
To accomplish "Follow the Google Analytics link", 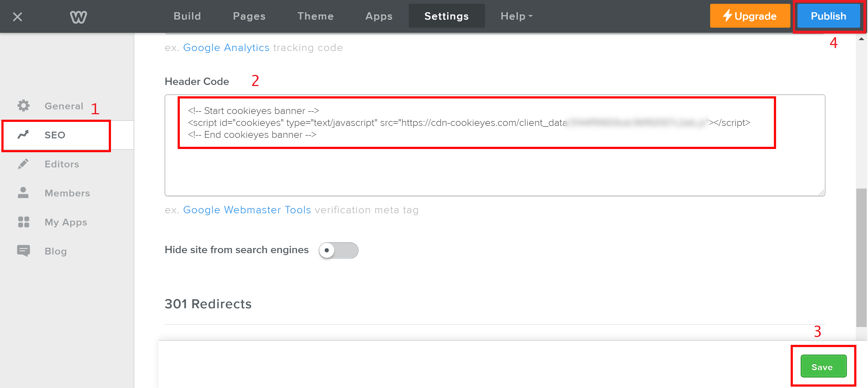I will pos(226,48).
